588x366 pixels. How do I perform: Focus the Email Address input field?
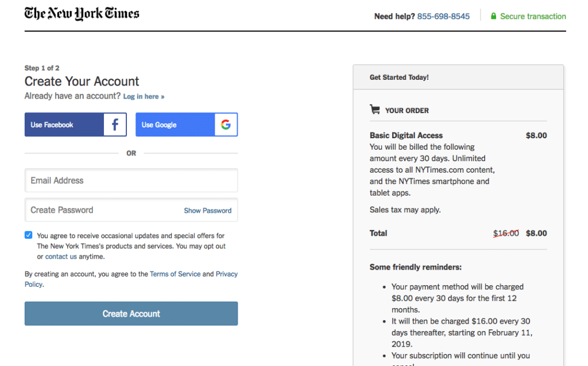(x=131, y=181)
